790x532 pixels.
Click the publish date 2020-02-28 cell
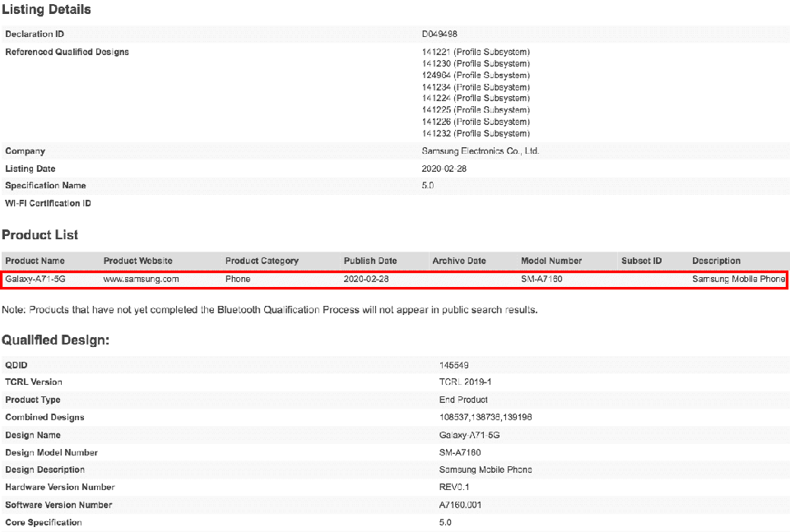pyautogui.click(x=366, y=279)
